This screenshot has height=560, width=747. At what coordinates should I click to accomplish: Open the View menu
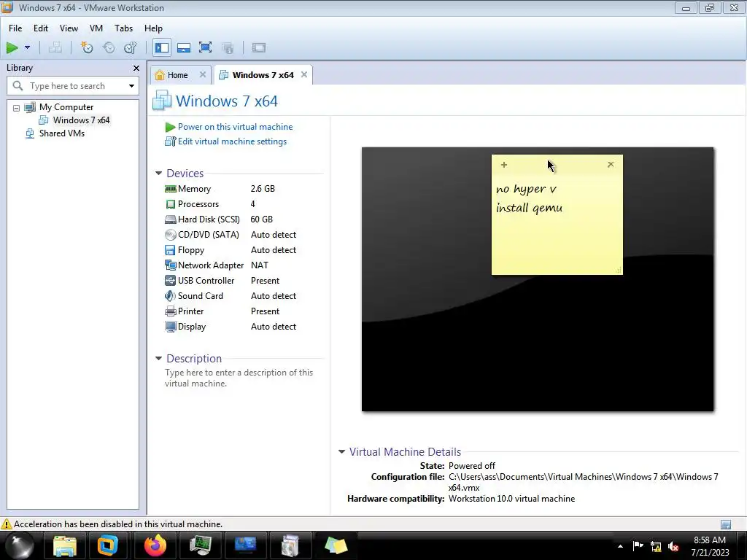click(69, 28)
